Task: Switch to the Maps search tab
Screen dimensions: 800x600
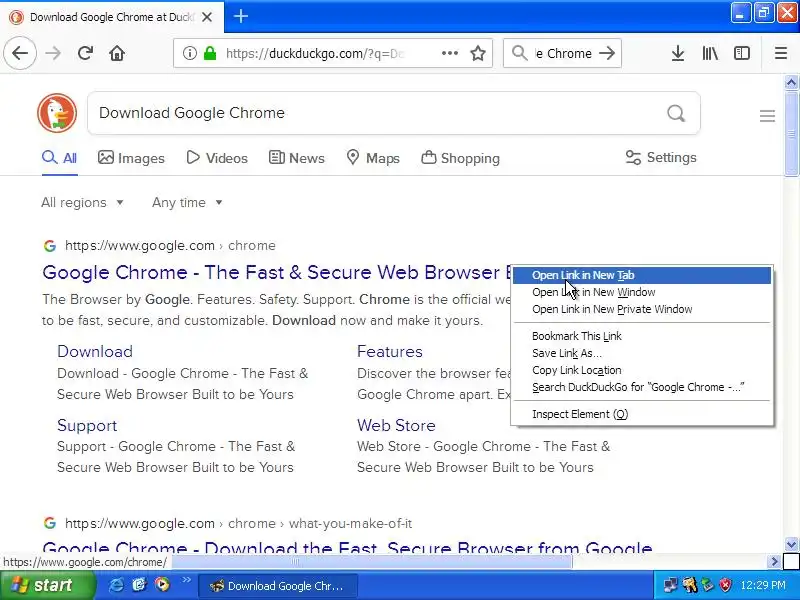Action: [x=372, y=158]
